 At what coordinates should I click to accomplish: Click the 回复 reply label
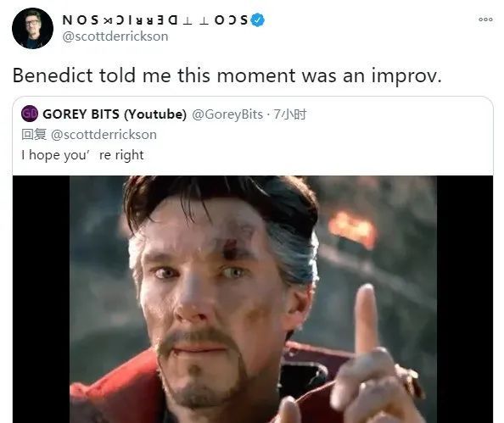pos(34,134)
